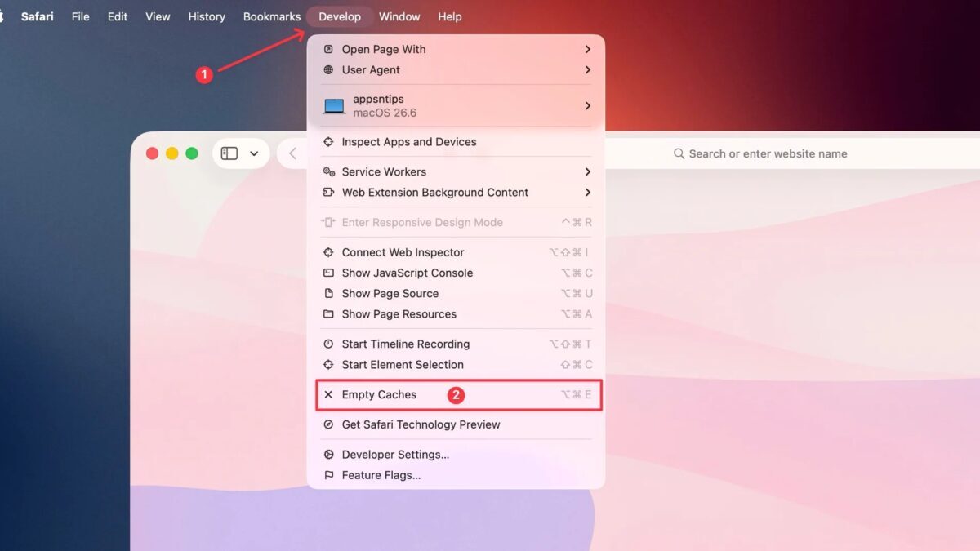Toggle the Safari sidebar icon
Viewport: 980px width, 551px height.
229,153
